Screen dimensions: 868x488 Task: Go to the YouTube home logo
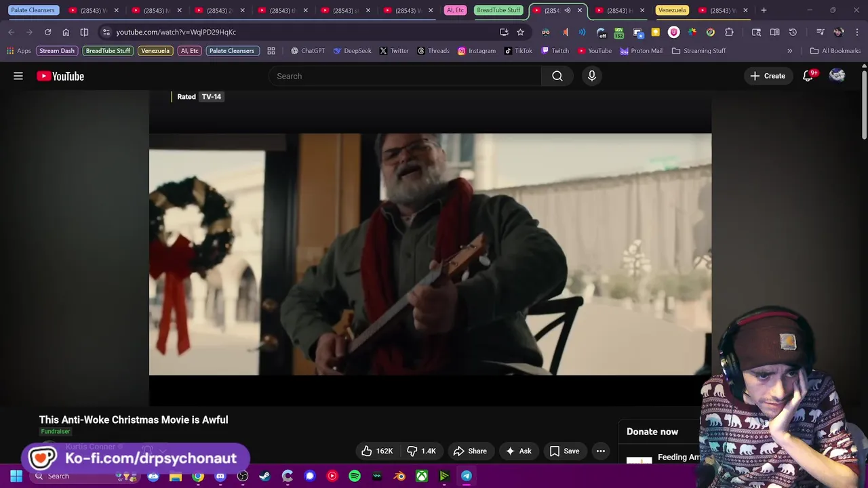pos(60,76)
